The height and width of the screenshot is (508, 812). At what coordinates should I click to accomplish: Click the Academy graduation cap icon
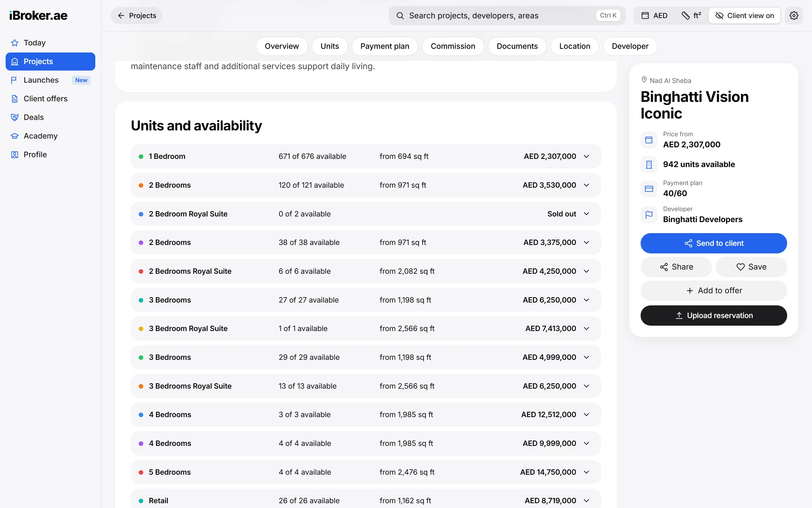click(14, 136)
